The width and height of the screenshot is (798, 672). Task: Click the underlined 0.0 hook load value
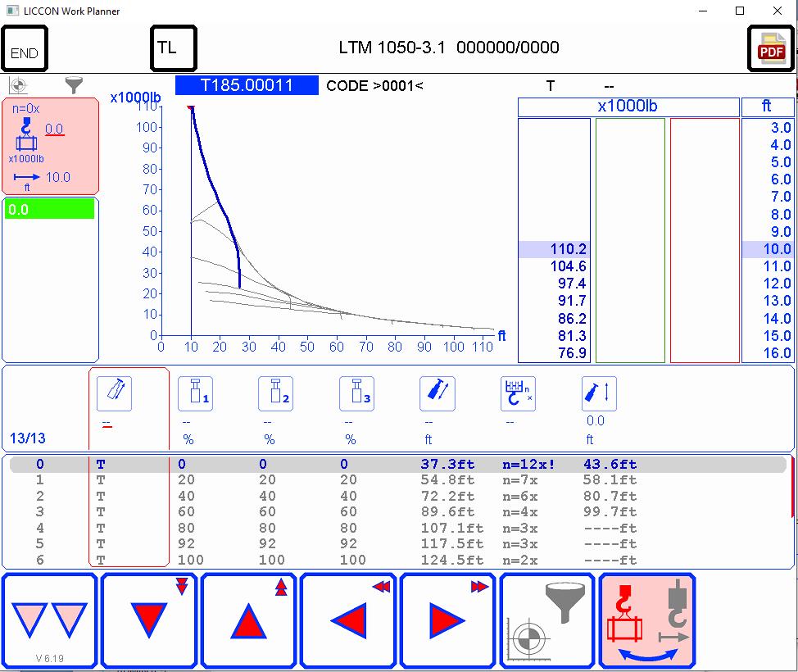click(x=54, y=129)
